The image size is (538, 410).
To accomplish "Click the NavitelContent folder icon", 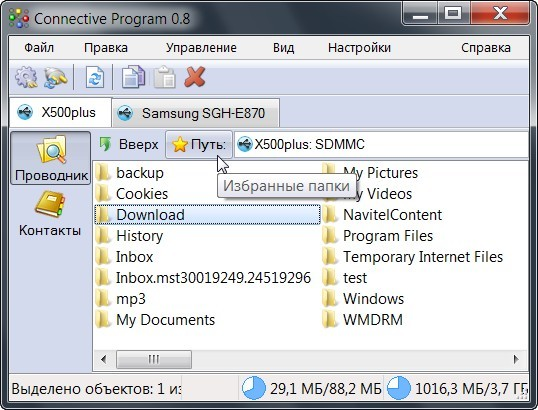I will [x=330, y=215].
